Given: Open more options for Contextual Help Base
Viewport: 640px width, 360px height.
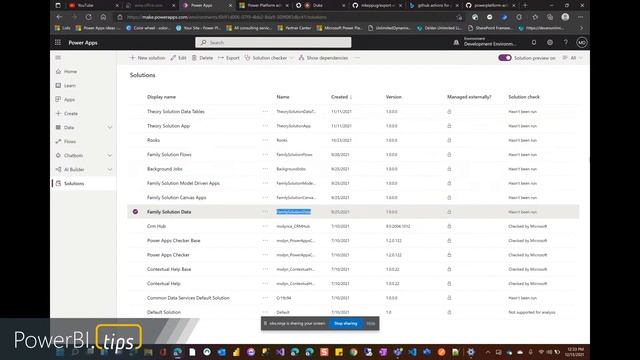Looking at the screenshot, I should tap(265, 269).
